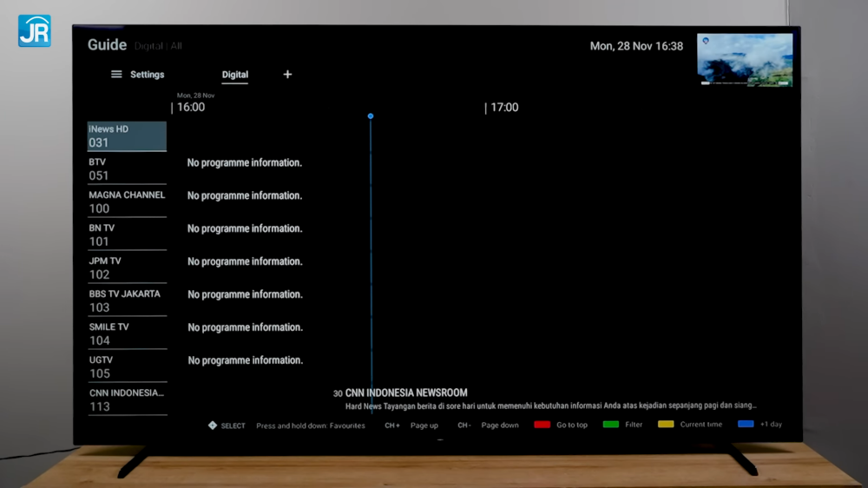Open the hamburger Settings menu icon
This screenshot has width=868, height=488.
(116, 75)
